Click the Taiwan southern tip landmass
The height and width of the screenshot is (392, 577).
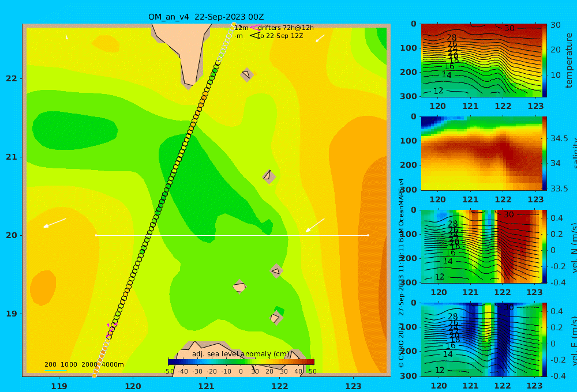[x=185, y=51]
